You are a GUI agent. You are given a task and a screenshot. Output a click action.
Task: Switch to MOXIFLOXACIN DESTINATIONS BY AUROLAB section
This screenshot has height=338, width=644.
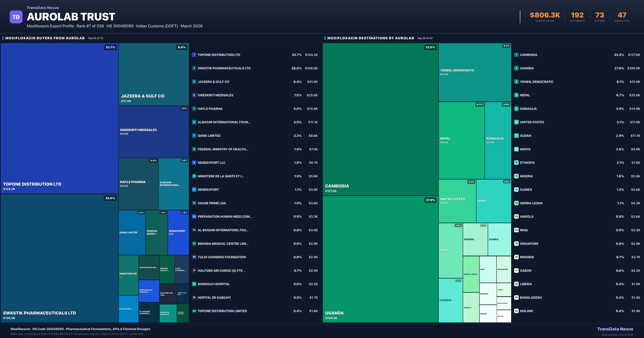pos(371,38)
